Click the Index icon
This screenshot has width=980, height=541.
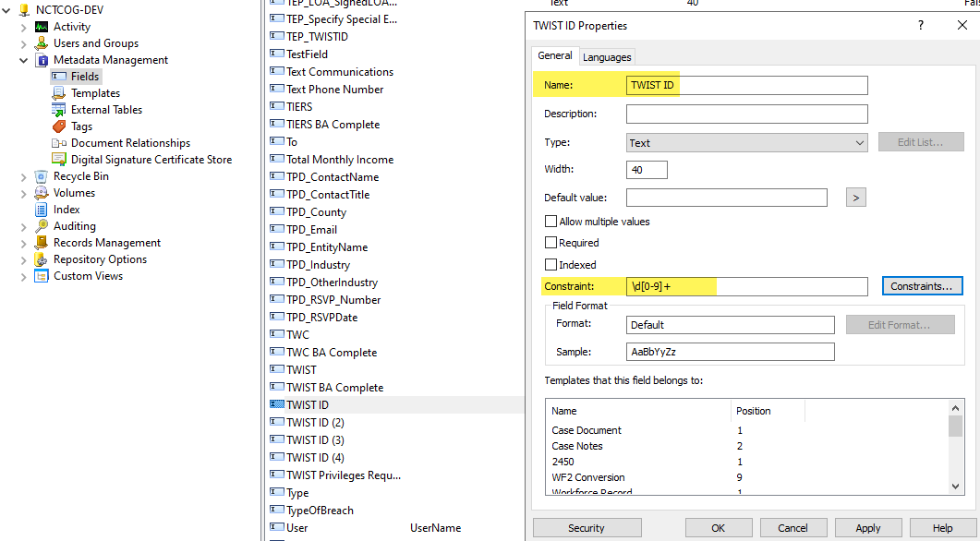click(42, 210)
